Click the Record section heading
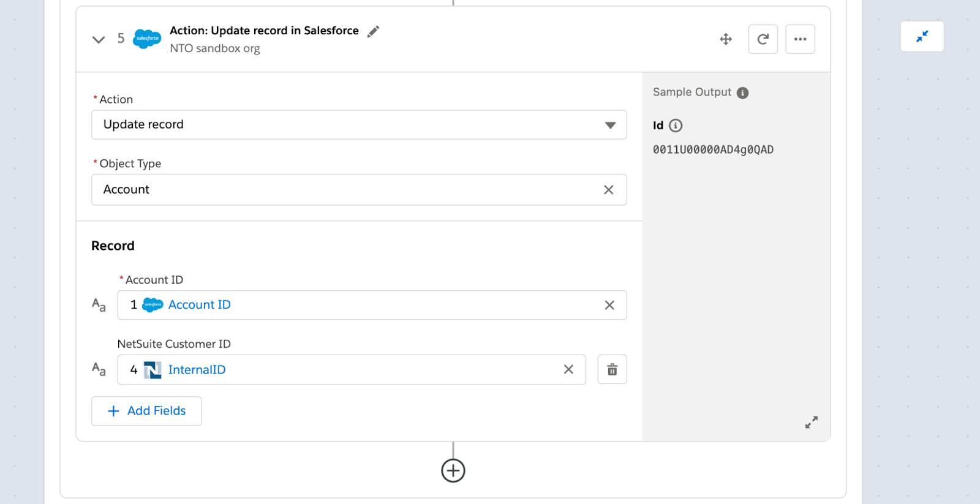 tap(113, 246)
